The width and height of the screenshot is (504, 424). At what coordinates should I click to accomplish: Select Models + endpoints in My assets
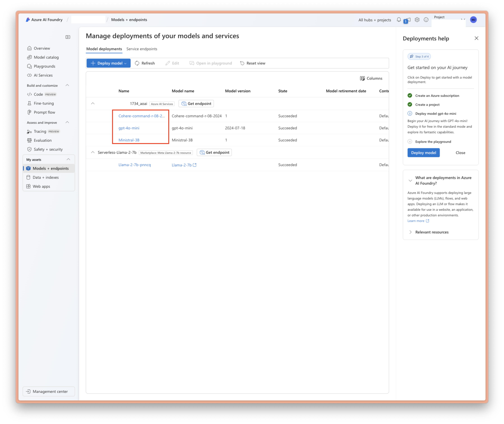coord(49,169)
